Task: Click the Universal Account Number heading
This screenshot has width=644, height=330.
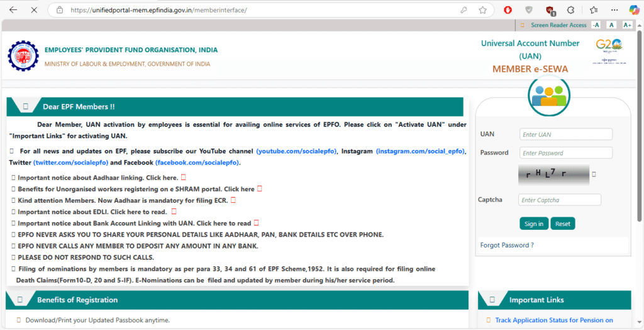Action: [530, 49]
